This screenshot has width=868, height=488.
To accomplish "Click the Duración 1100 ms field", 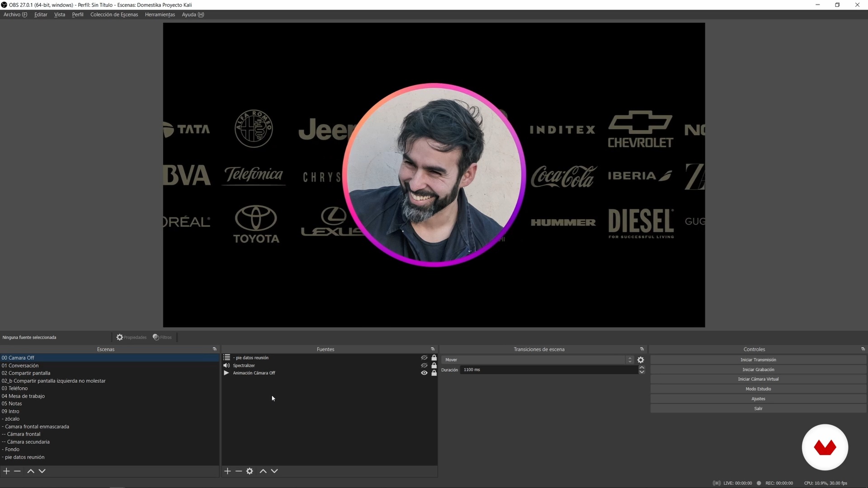I will point(549,370).
